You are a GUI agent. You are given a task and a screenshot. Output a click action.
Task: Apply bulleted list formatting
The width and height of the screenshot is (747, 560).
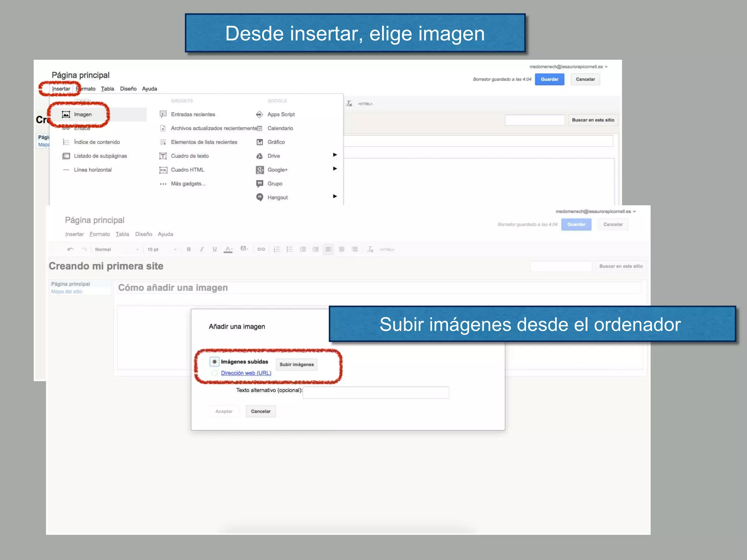(x=290, y=249)
